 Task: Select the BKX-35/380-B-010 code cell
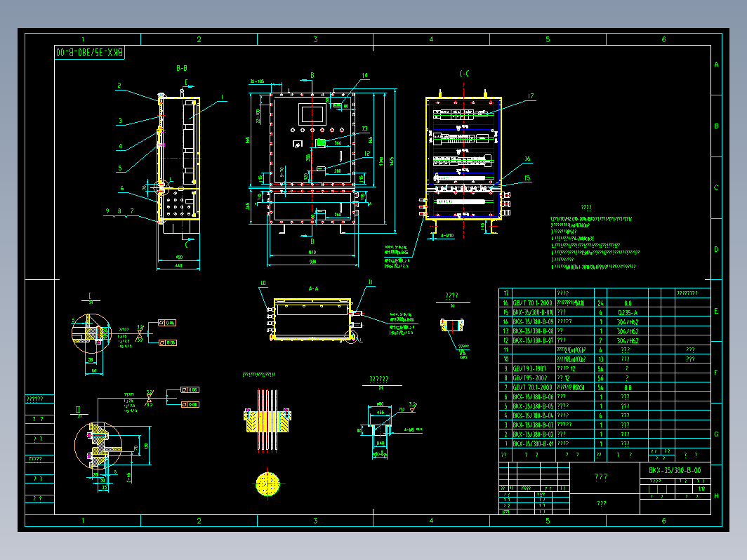click(533, 312)
